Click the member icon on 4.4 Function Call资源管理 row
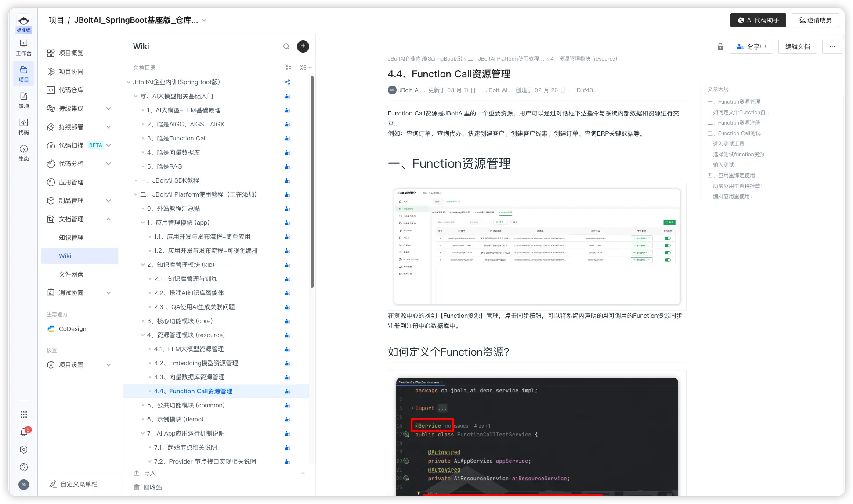The height and width of the screenshot is (504, 853). coord(288,391)
